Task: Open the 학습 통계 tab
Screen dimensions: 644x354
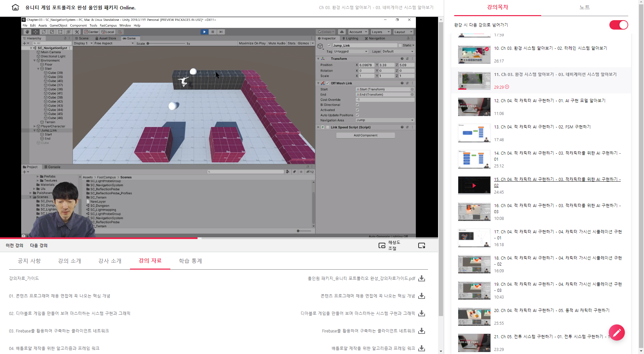Action: tap(190, 261)
